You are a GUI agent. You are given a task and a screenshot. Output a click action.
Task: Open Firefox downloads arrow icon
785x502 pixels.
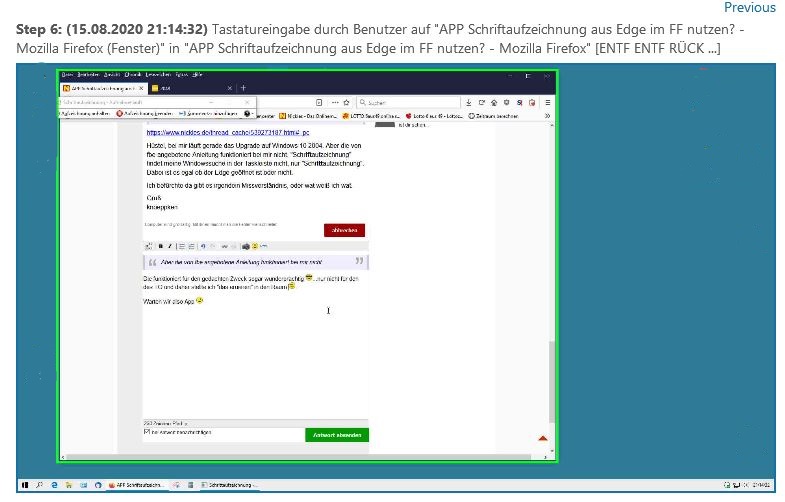pyautogui.click(x=469, y=103)
